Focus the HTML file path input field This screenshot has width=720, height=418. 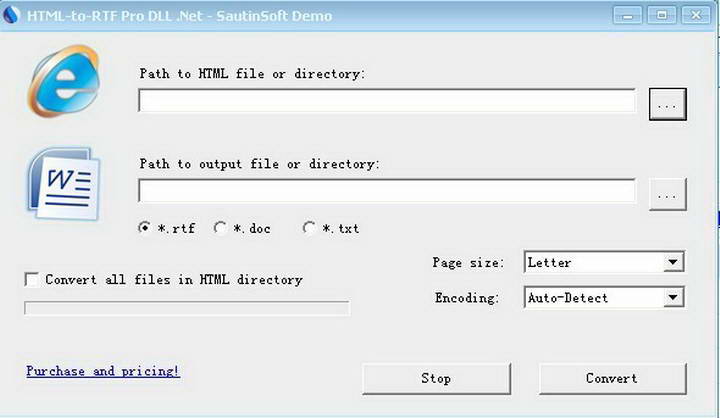coord(387,101)
